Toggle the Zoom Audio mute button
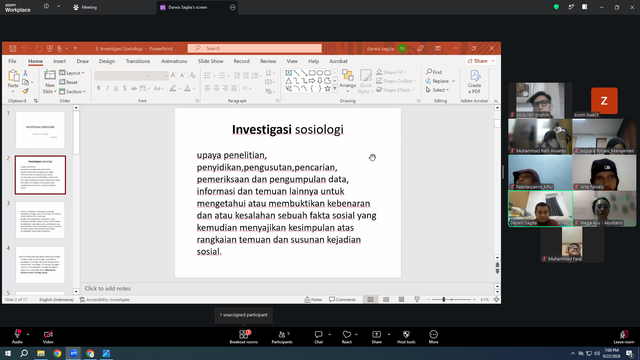640x360 pixels. tap(17, 337)
